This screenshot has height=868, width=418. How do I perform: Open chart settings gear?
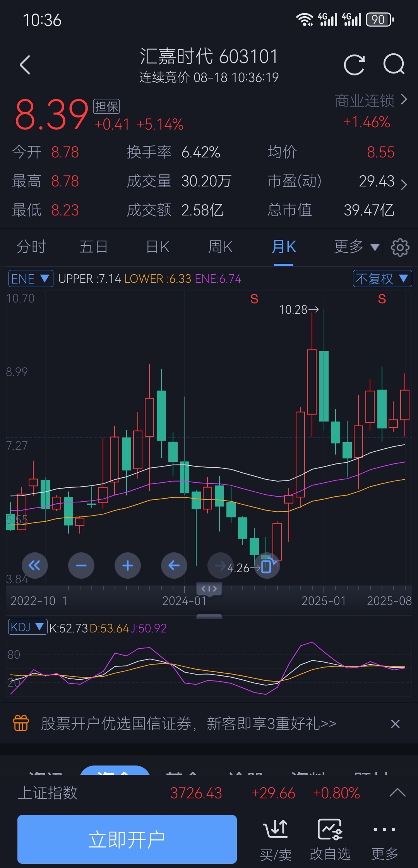pos(400,247)
